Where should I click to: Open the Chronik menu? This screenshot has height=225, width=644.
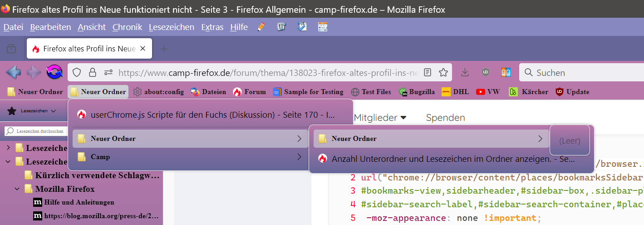pos(127,27)
